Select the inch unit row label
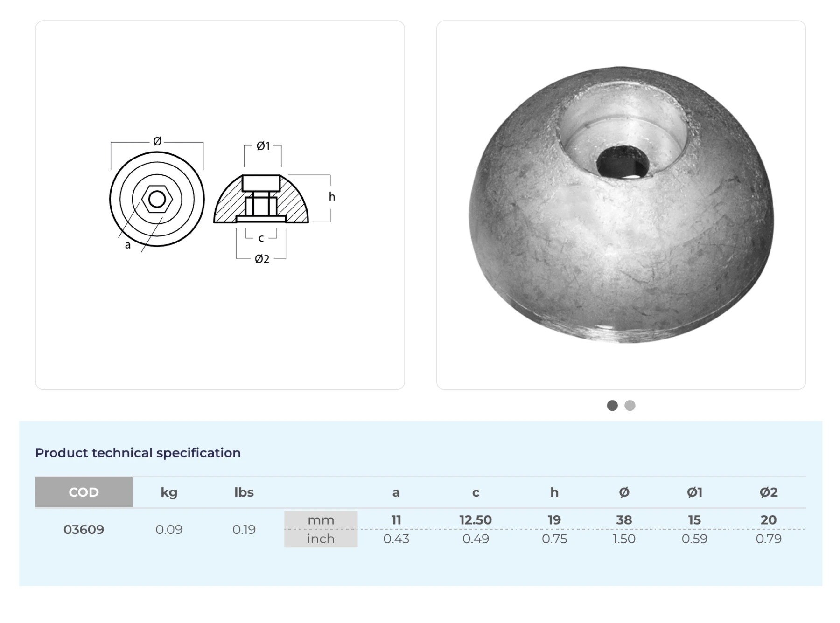Screen dimensions: 840x623 [321, 539]
